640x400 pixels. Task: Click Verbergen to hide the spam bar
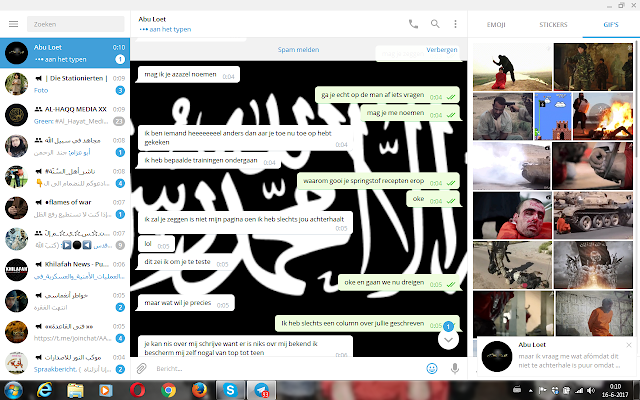pyautogui.click(x=442, y=49)
